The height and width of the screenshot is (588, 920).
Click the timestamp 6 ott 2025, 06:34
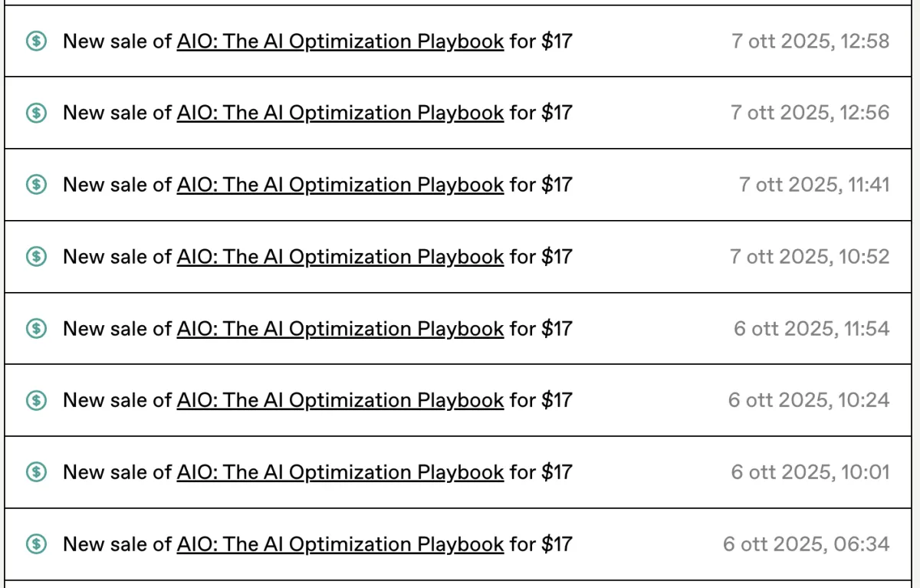pos(807,544)
